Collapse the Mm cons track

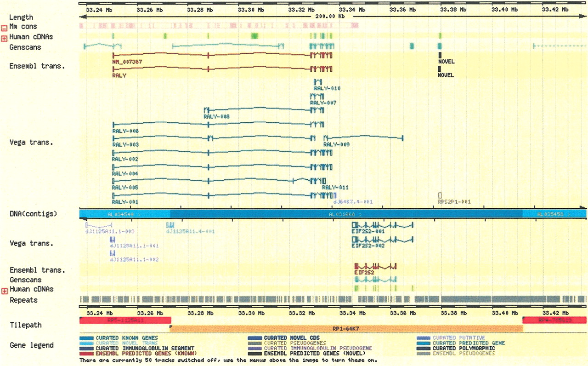point(4,29)
